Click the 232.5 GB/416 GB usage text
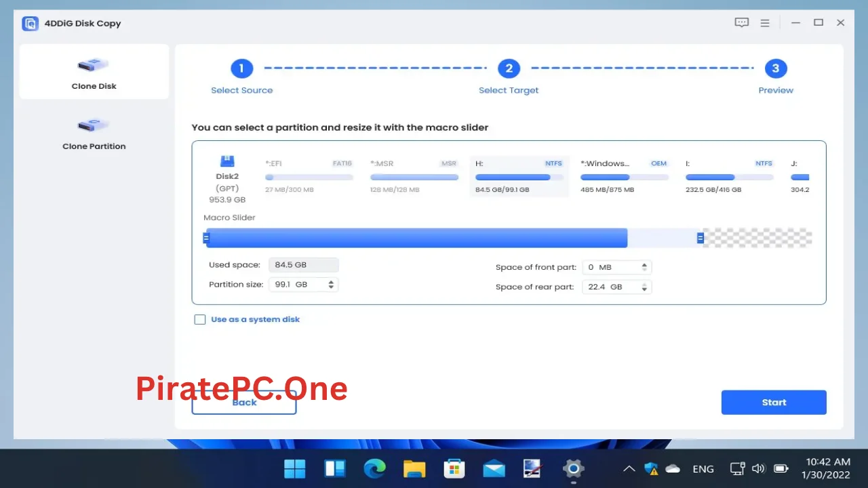 click(x=713, y=190)
